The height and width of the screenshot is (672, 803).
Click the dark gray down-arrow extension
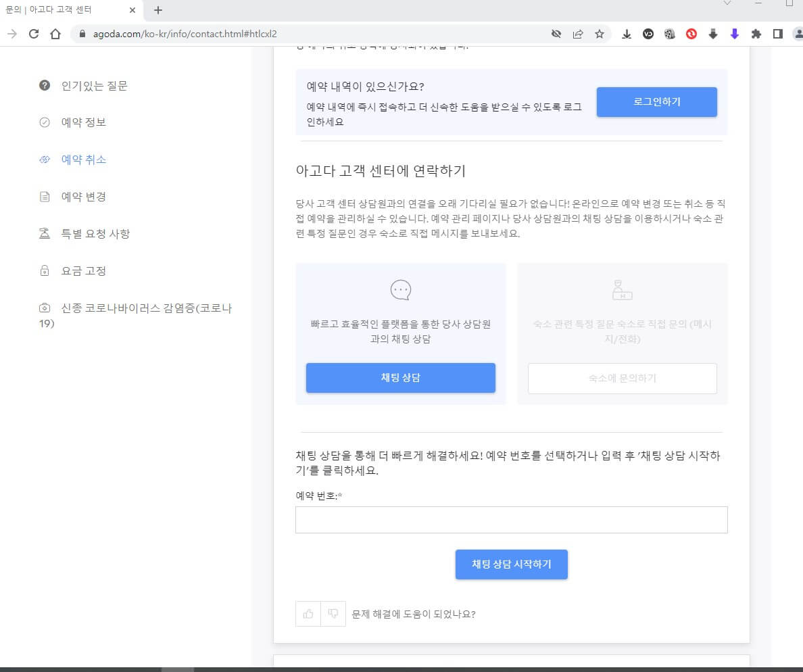pyautogui.click(x=713, y=34)
